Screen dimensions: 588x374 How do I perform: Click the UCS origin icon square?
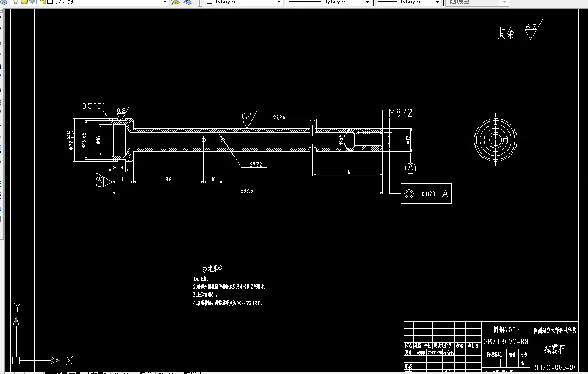tap(16, 361)
